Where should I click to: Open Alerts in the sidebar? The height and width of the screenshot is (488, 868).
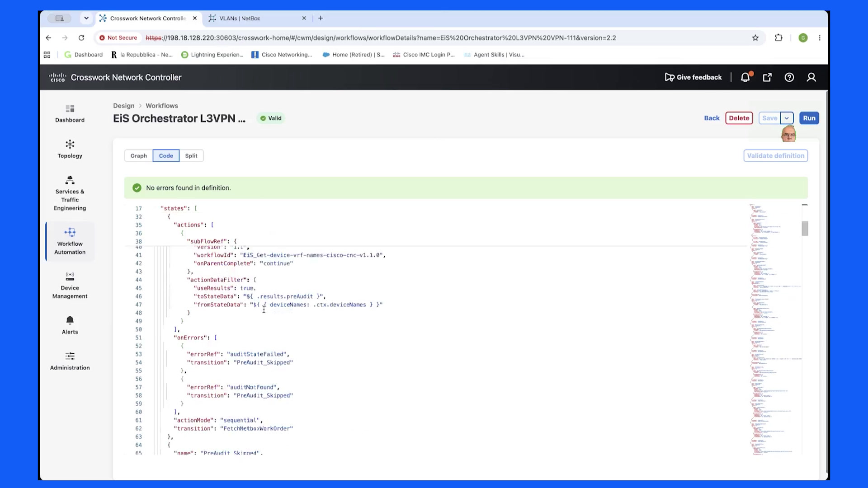click(x=70, y=325)
